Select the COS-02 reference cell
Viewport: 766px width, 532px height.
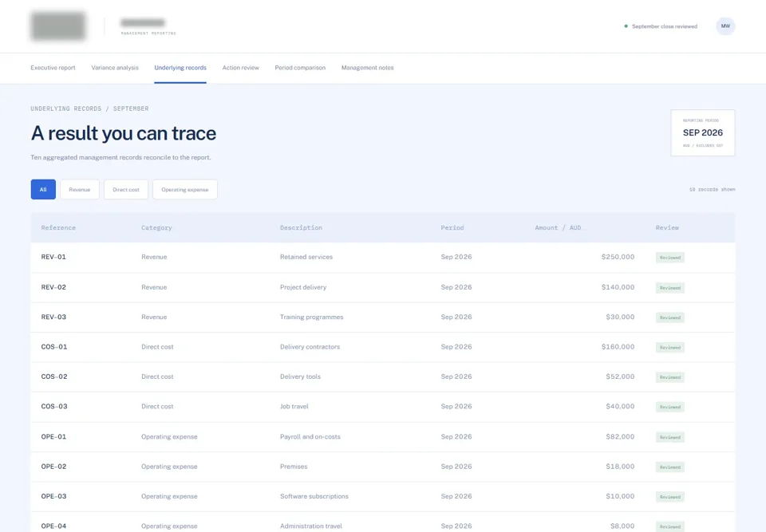(x=54, y=376)
